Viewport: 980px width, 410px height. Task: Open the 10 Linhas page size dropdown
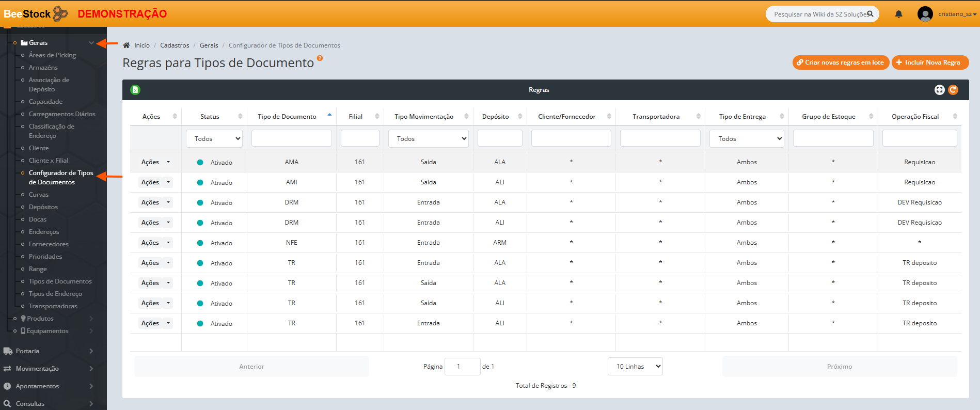coord(635,367)
